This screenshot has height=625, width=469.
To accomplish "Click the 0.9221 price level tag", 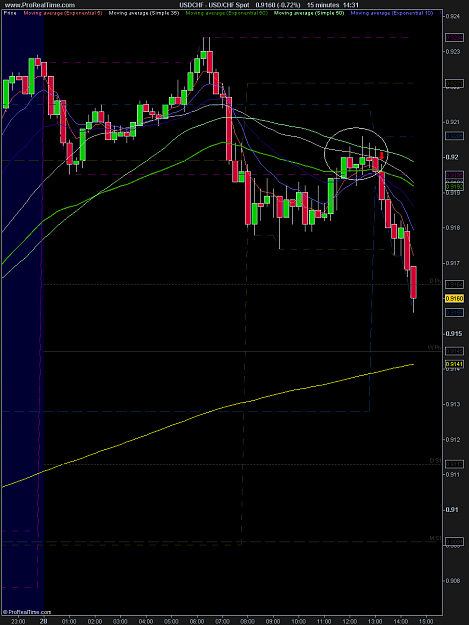I will (x=454, y=83).
